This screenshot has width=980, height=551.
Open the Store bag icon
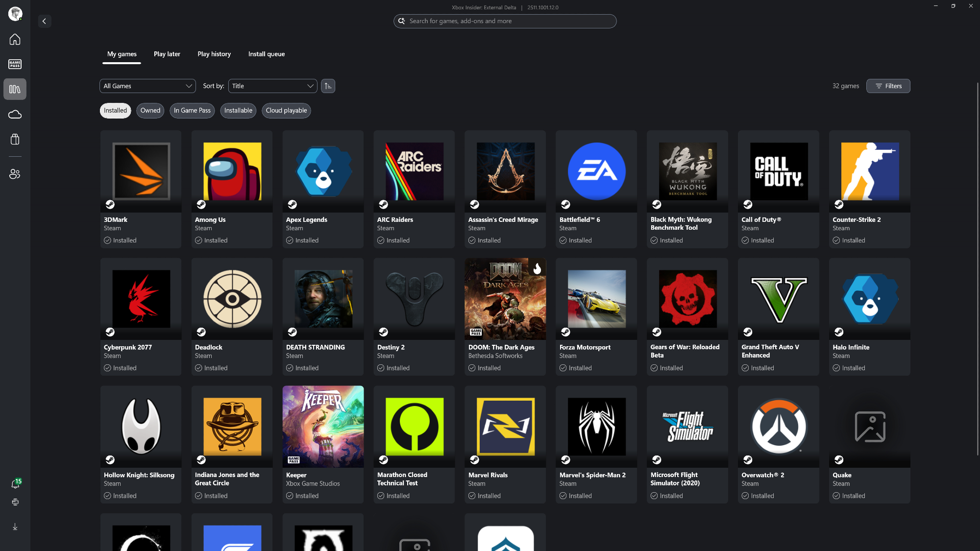pyautogui.click(x=15, y=140)
